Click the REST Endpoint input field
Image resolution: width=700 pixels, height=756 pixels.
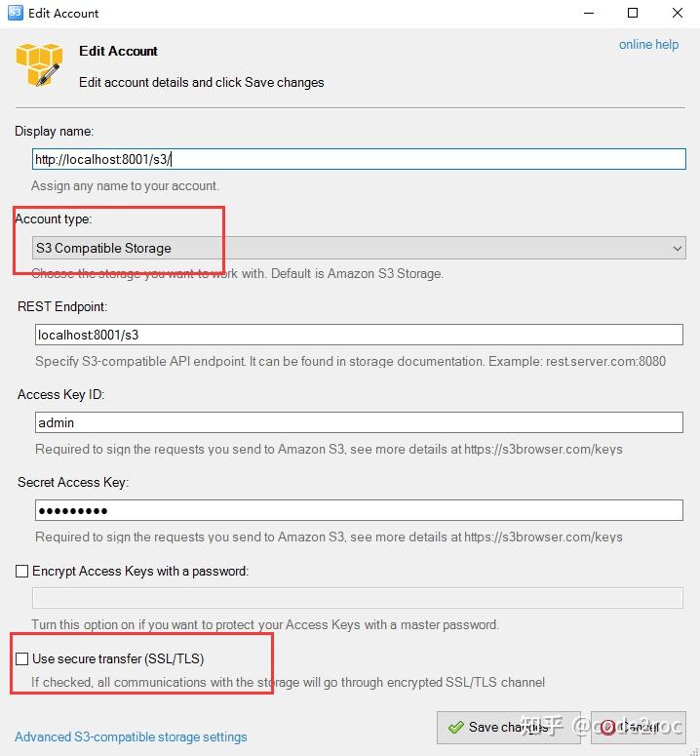[359, 335]
